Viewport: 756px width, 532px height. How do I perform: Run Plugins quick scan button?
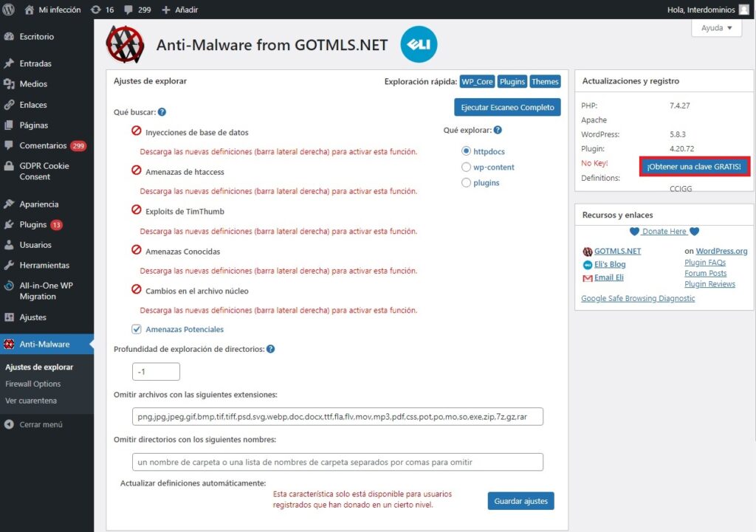pos(512,82)
